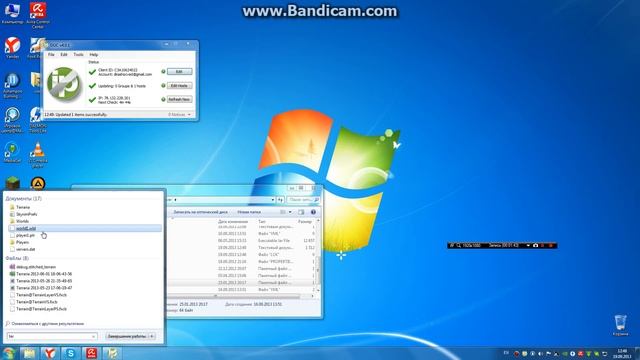Expand the Notices dropdown in DUC status bar
The image size is (640, 360).
point(180,115)
